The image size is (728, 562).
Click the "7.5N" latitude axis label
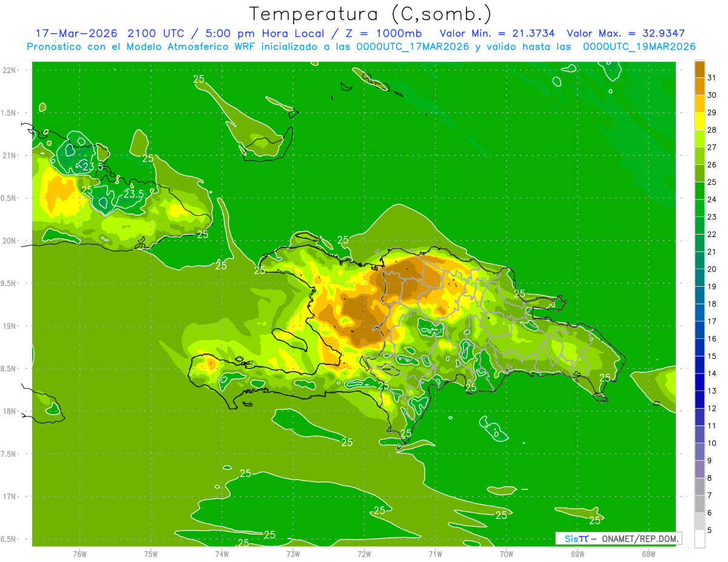pyautogui.click(x=9, y=454)
